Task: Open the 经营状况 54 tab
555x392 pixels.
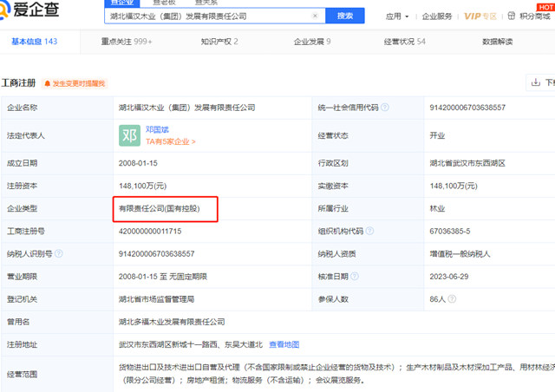Action: coord(405,42)
